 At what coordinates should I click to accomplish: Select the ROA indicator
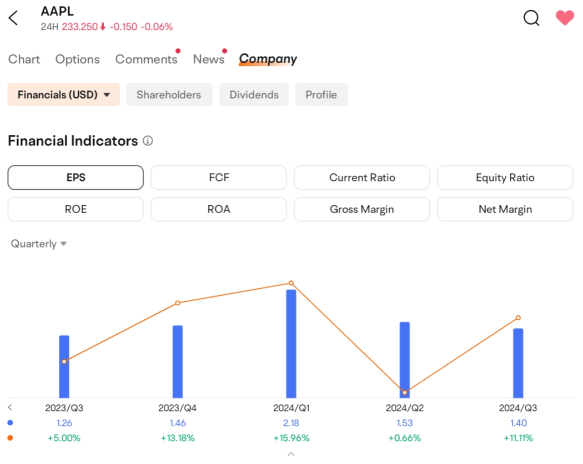point(219,209)
